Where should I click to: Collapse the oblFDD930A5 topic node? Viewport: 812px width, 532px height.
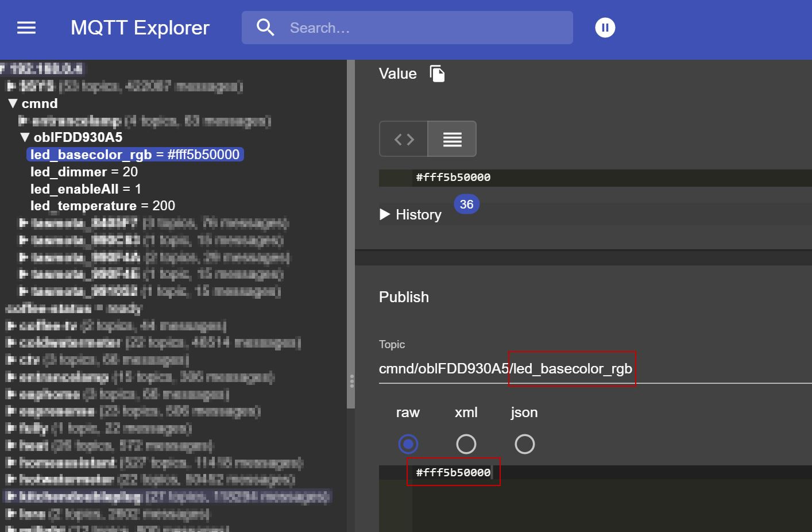point(25,137)
